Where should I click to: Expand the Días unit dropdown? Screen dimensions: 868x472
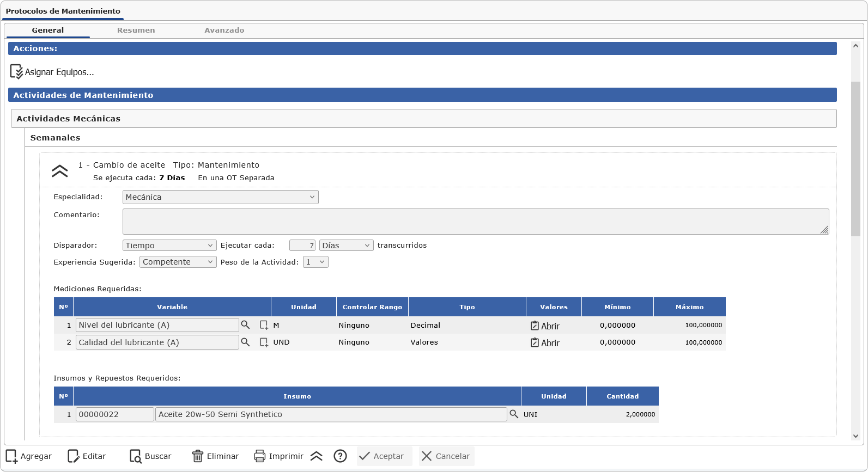[x=346, y=246]
